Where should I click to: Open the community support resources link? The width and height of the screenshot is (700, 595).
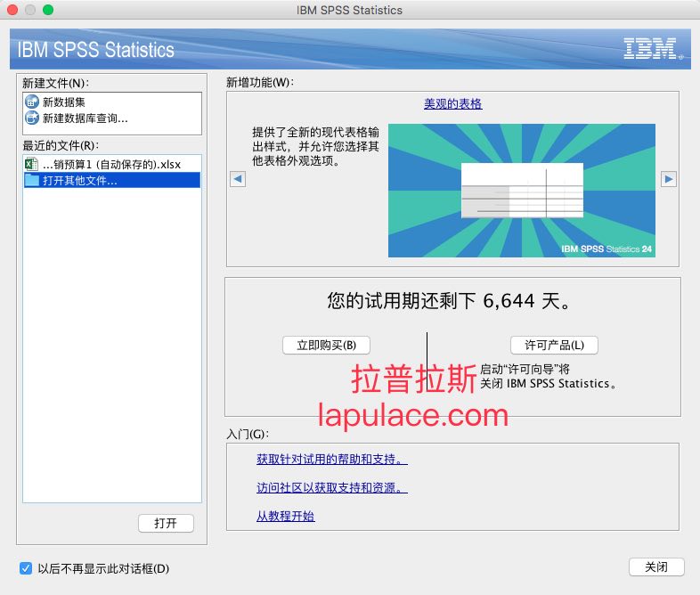331,487
